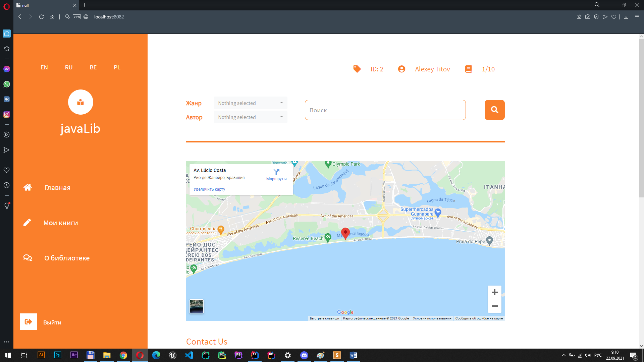The width and height of the screenshot is (644, 362).
Task: Switch language to EN
Action: click(44, 67)
